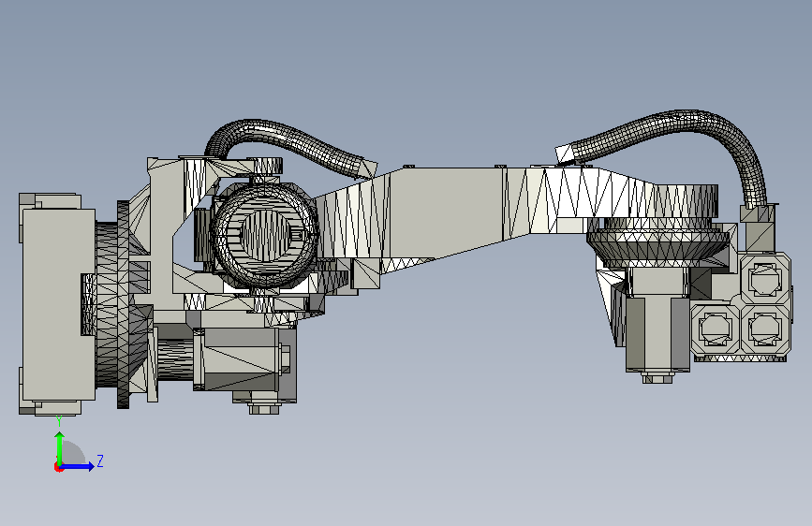Click the green Y axis arrow of the triad
812x526 pixels.
[60, 447]
